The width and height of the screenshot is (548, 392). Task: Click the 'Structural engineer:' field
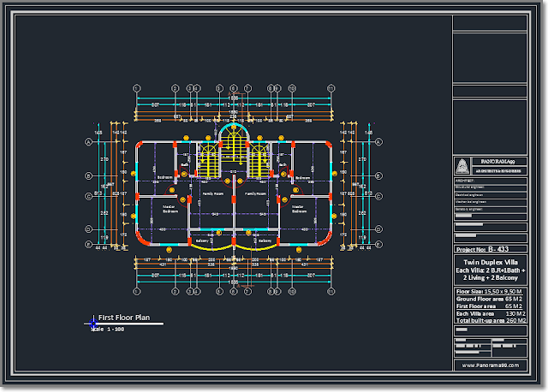pyautogui.click(x=491, y=187)
